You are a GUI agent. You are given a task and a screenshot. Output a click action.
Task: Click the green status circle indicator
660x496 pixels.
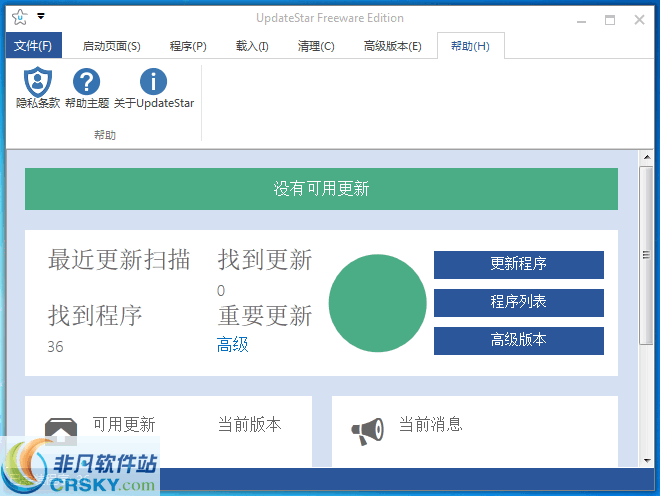pyautogui.click(x=378, y=303)
